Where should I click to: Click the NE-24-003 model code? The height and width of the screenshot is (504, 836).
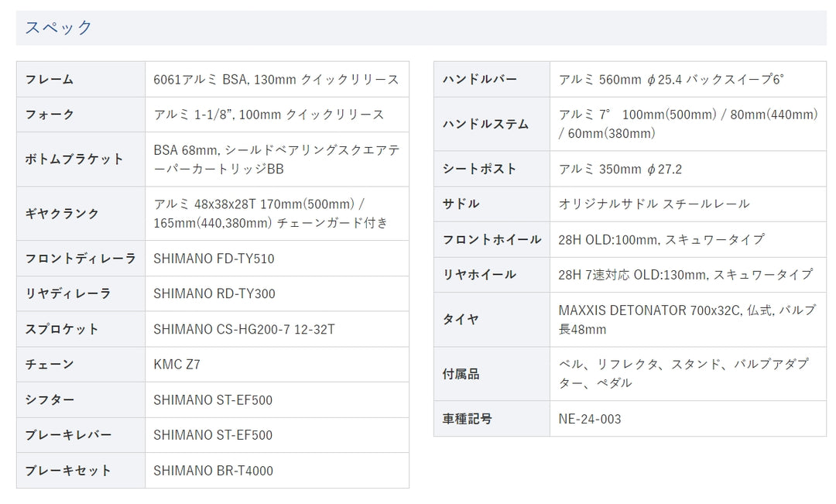point(590,419)
